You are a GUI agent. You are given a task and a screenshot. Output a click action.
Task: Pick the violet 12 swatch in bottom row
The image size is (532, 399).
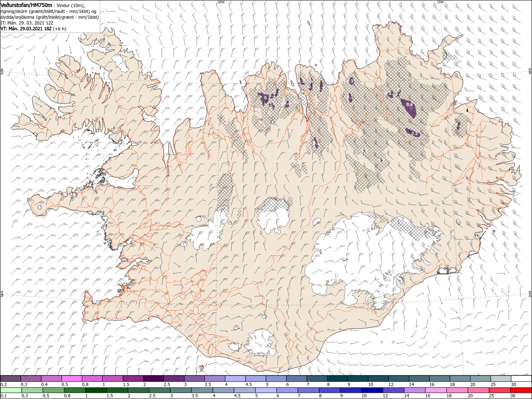pos(393,390)
